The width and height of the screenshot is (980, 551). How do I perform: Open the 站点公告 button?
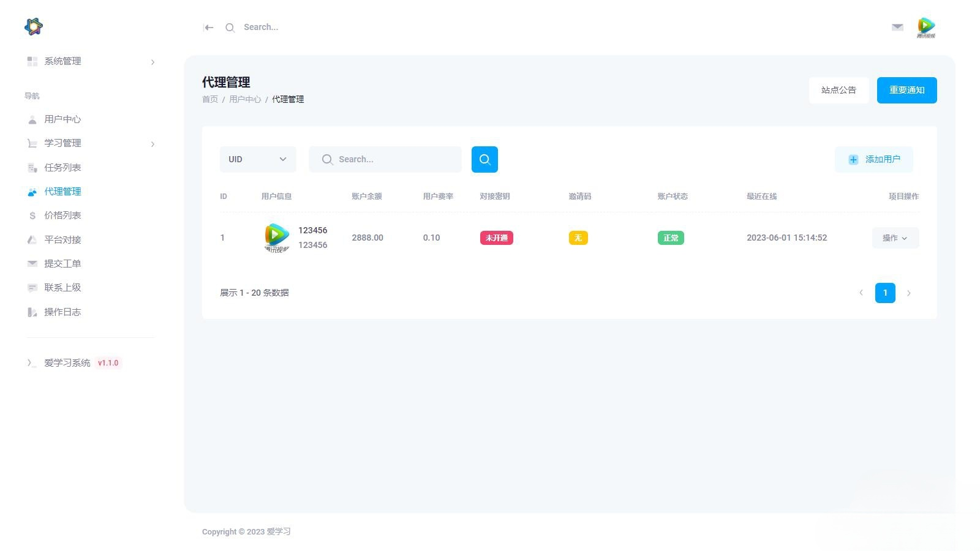[x=839, y=90]
